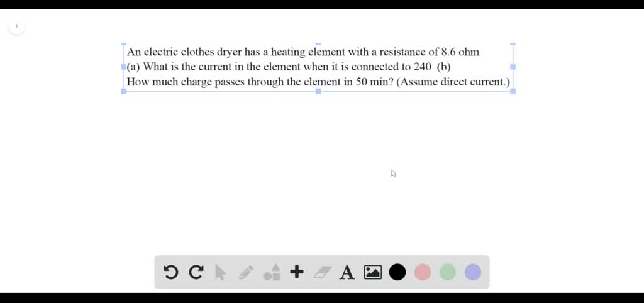
Task: Click the left-middle text box handle
Action: [x=124, y=67]
